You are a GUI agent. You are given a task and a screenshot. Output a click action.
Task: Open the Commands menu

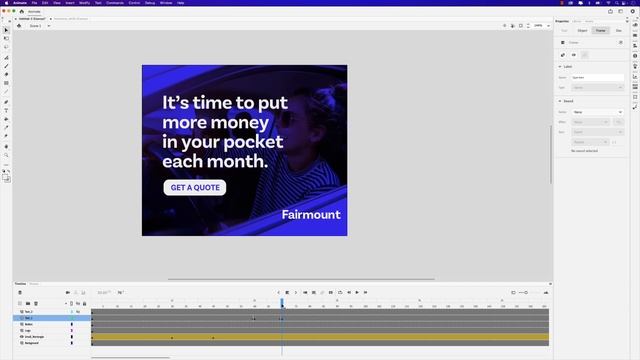coord(115,3)
